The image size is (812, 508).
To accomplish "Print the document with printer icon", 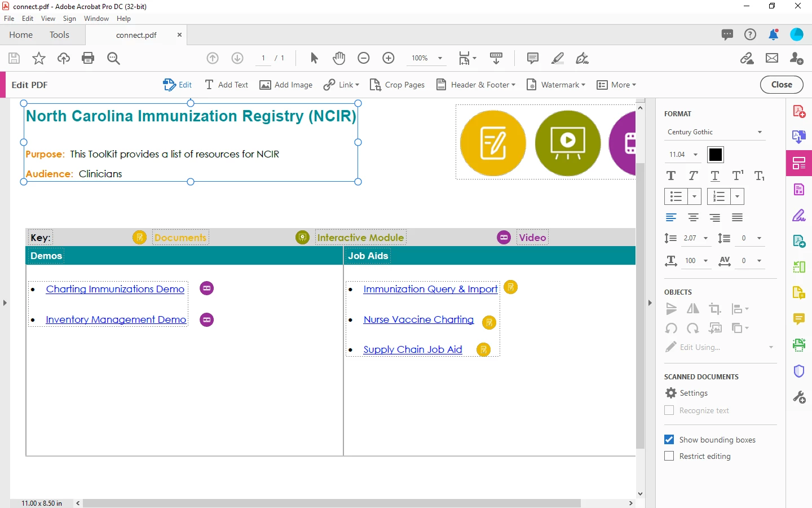I will (x=88, y=58).
